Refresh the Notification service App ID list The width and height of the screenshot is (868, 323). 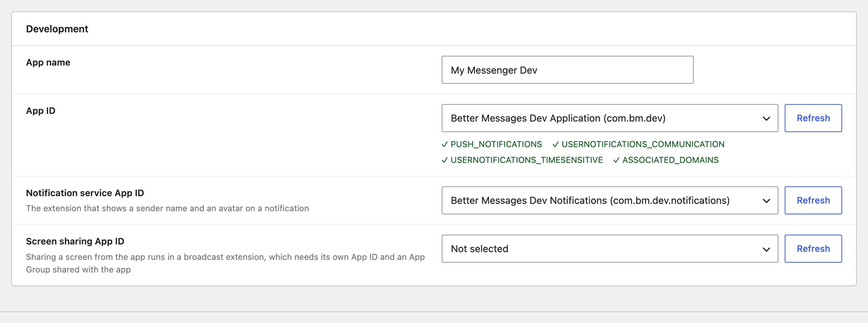coord(813,201)
